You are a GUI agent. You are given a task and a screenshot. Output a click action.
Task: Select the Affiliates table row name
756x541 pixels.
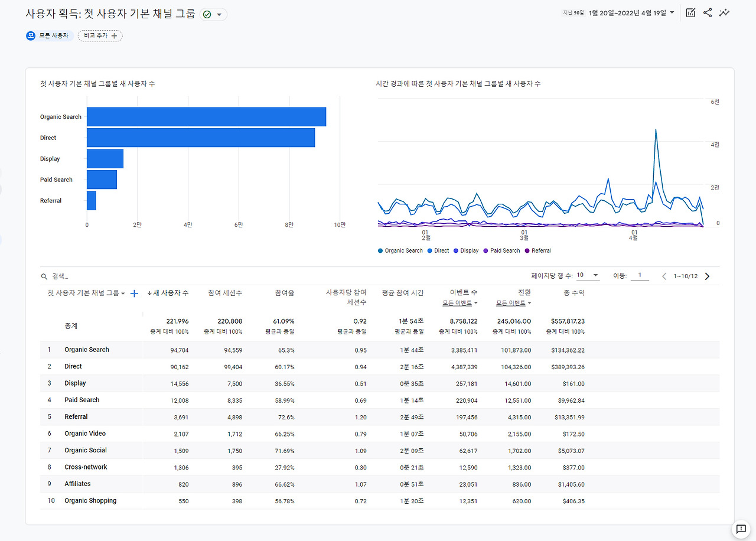(x=77, y=484)
